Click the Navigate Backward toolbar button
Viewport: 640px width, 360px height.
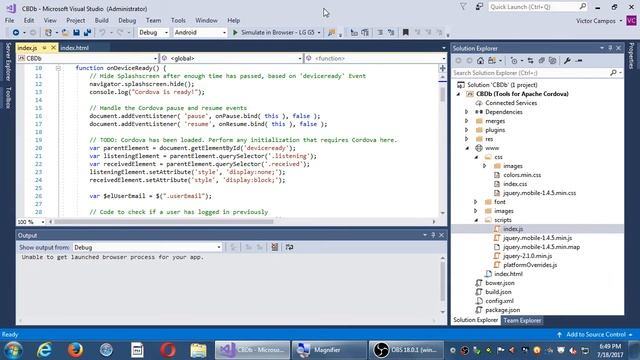pyautogui.click(x=16, y=32)
